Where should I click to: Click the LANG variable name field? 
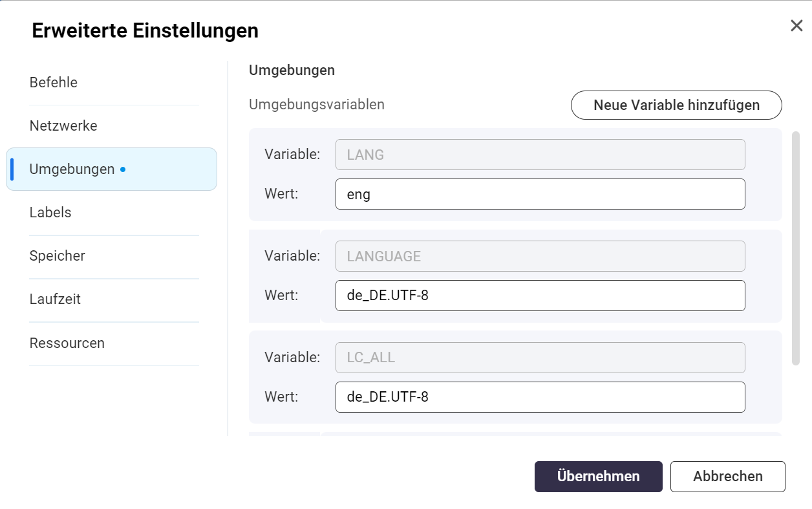point(540,155)
